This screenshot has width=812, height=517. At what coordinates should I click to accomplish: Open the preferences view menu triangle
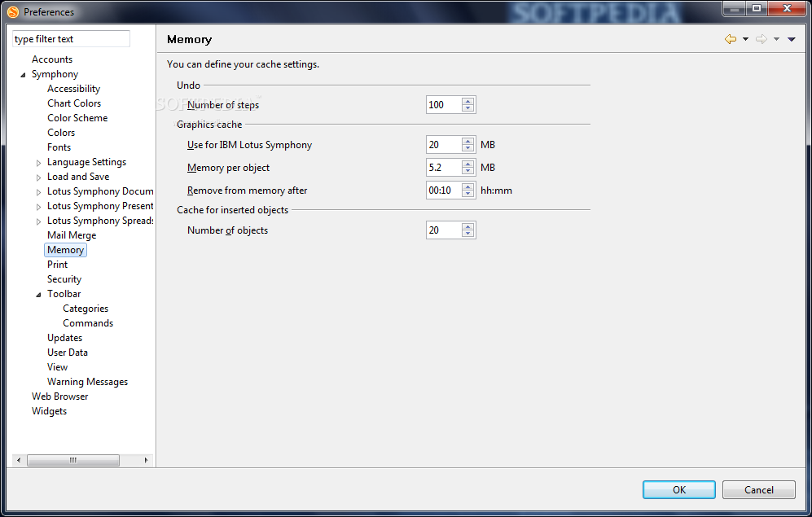792,39
